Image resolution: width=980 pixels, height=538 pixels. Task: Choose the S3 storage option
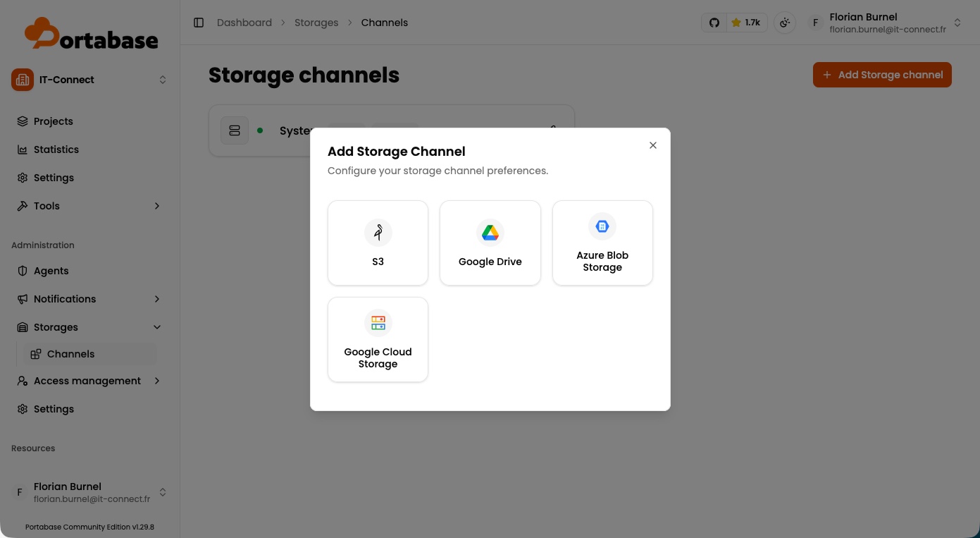[x=378, y=243]
